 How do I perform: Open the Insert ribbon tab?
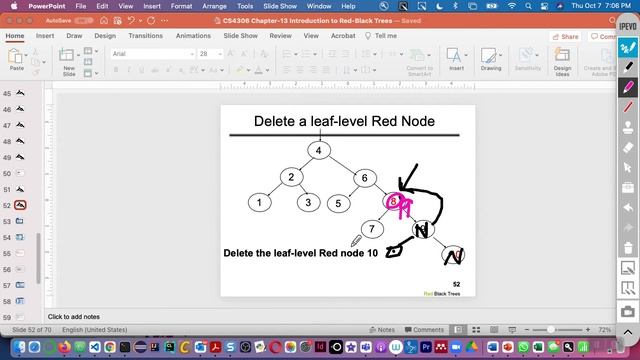[45, 36]
